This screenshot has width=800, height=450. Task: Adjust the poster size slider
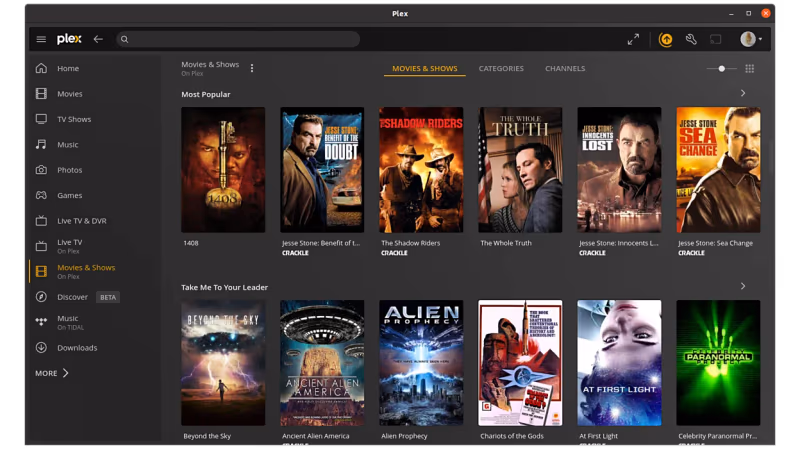click(721, 68)
